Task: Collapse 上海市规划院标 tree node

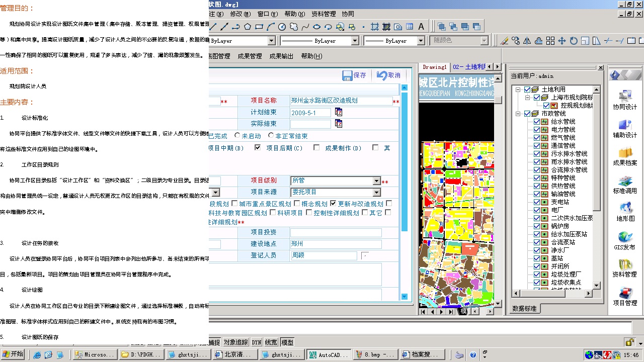Action: [528, 98]
